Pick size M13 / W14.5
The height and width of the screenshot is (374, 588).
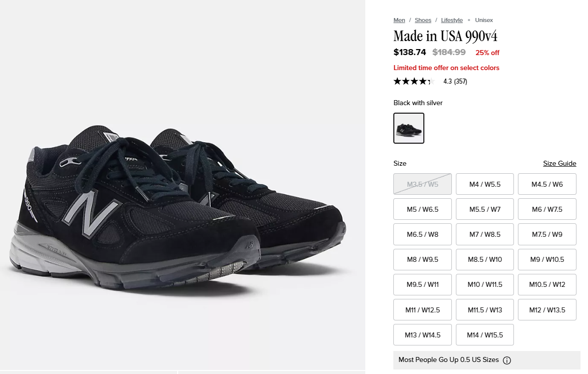(423, 335)
